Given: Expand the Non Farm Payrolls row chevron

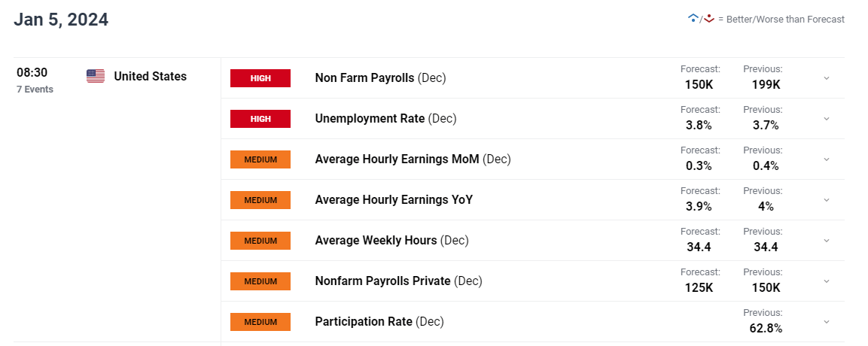Looking at the screenshot, I should tap(826, 78).
